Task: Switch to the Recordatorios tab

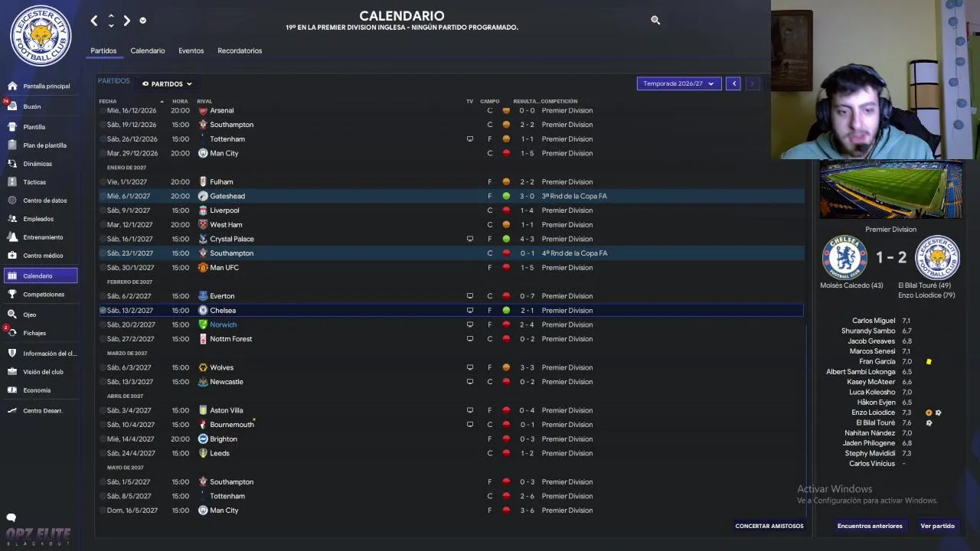Action: click(x=240, y=51)
